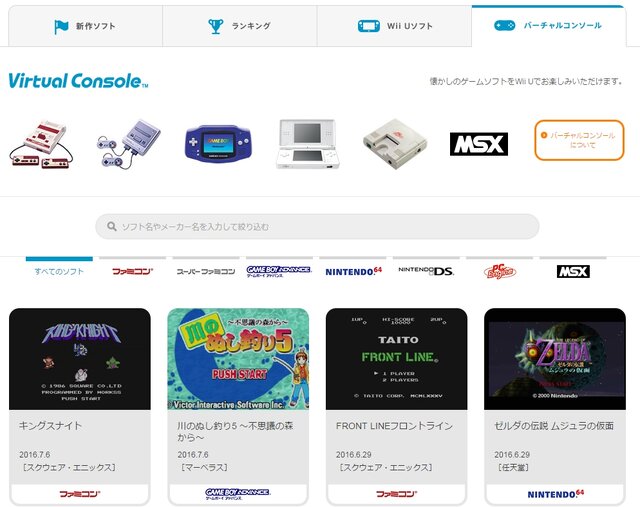Select the PC Engine console icon
Viewport: 640px width, 507px height.
click(x=395, y=144)
